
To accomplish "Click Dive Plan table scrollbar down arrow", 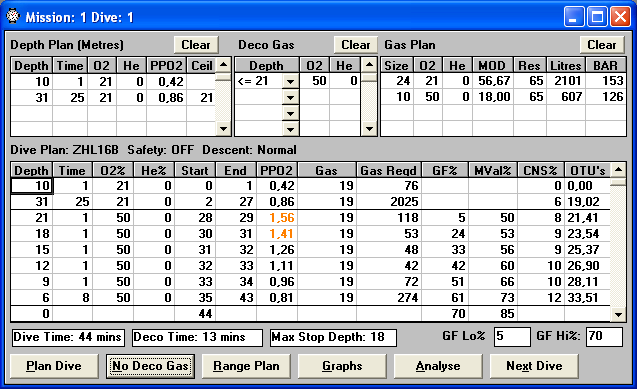I will 618,314.
